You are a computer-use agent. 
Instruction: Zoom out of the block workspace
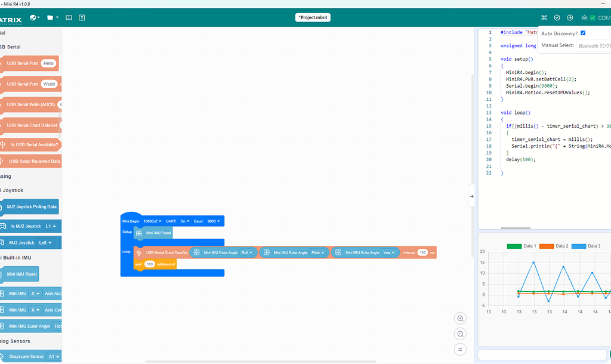(460, 334)
